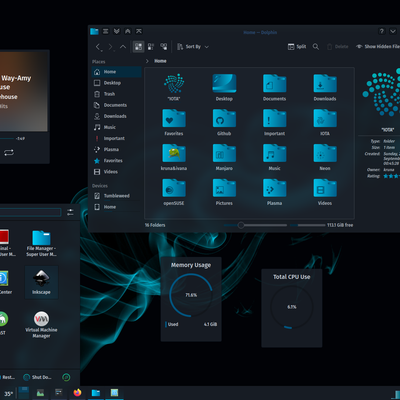The image size is (400, 400).
Task: Toggle Keep Above others in Dolphin title bar
Action: point(128,31)
